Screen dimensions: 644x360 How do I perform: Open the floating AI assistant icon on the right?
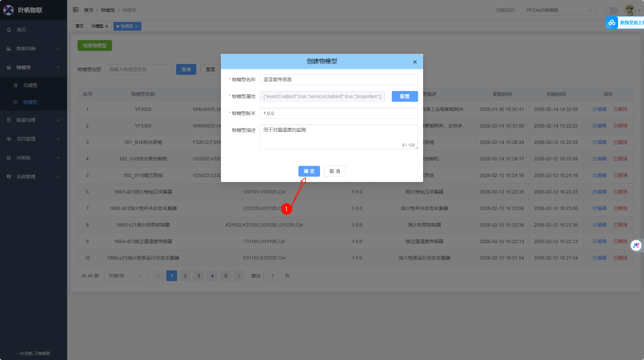pos(636,245)
